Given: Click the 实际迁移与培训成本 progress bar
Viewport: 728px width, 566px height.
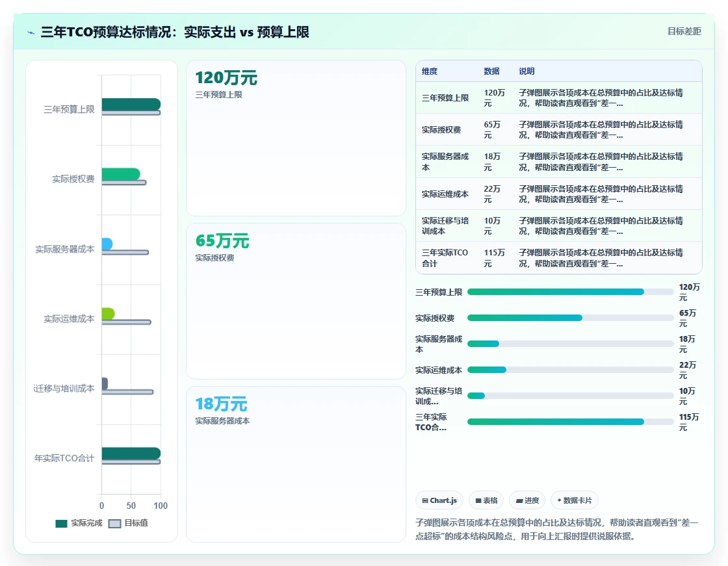Looking at the screenshot, I should pyautogui.click(x=570, y=396).
